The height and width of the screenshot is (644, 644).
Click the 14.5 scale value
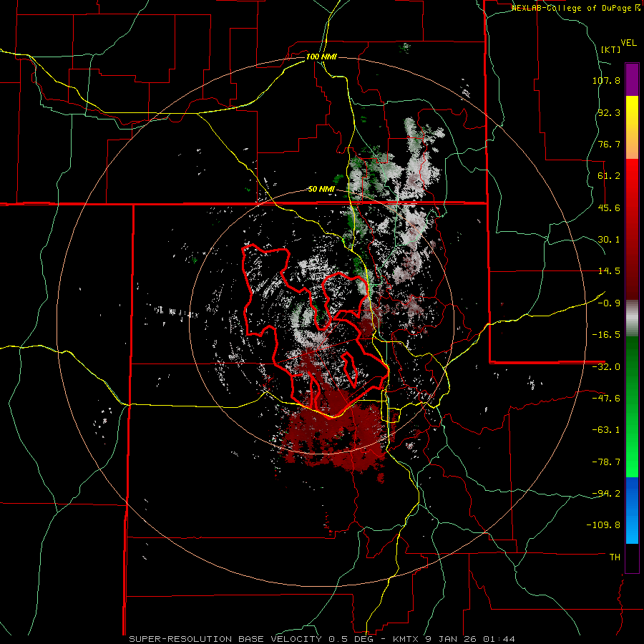pos(609,271)
